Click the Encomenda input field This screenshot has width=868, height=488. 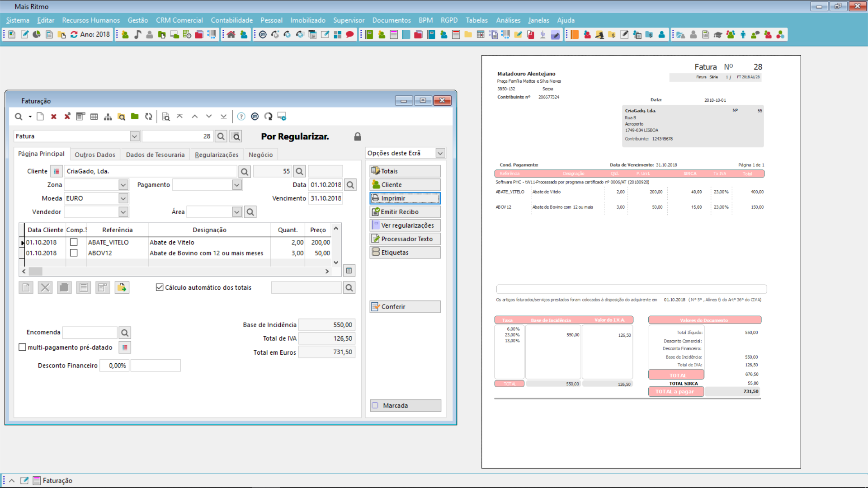(x=90, y=333)
